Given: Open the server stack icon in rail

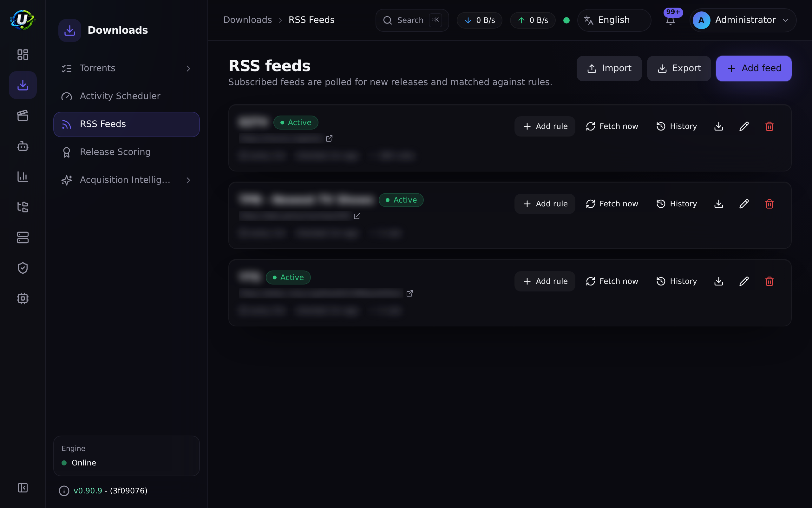Looking at the screenshot, I should [x=23, y=237].
